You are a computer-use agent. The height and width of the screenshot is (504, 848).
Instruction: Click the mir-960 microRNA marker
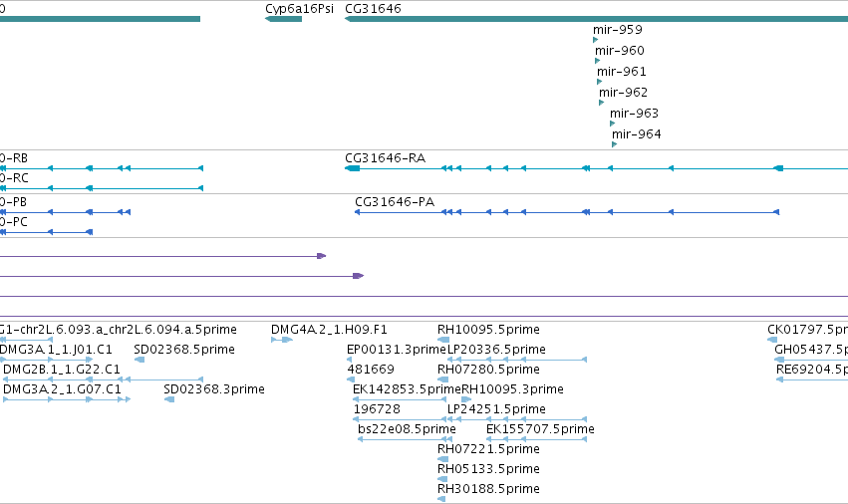[x=598, y=61]
